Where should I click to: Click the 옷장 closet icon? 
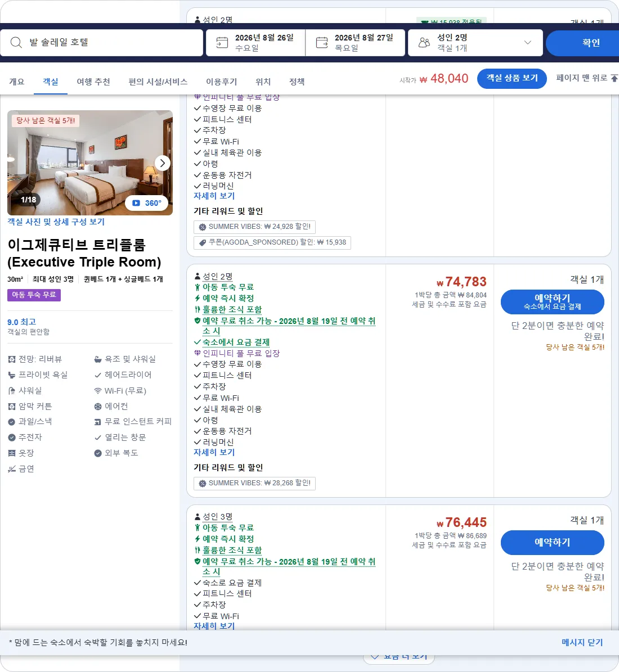12,453
